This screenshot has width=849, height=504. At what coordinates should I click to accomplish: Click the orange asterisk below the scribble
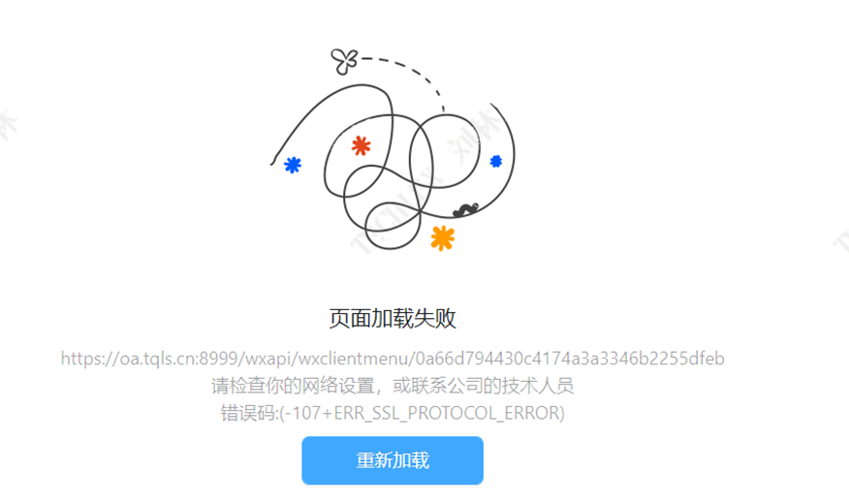442,238
